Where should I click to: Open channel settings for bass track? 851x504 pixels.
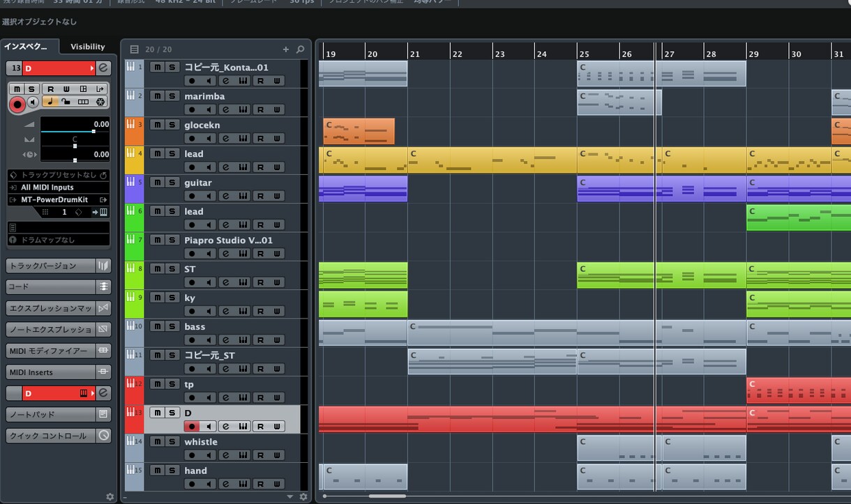click(225, 339)
